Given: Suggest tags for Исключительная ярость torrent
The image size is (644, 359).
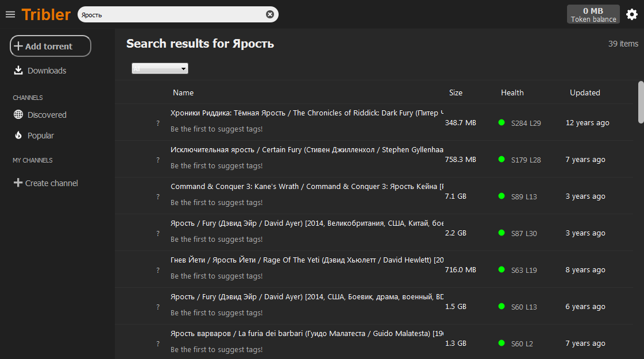Looking at the screenshot, I should [x=217, y=166].
